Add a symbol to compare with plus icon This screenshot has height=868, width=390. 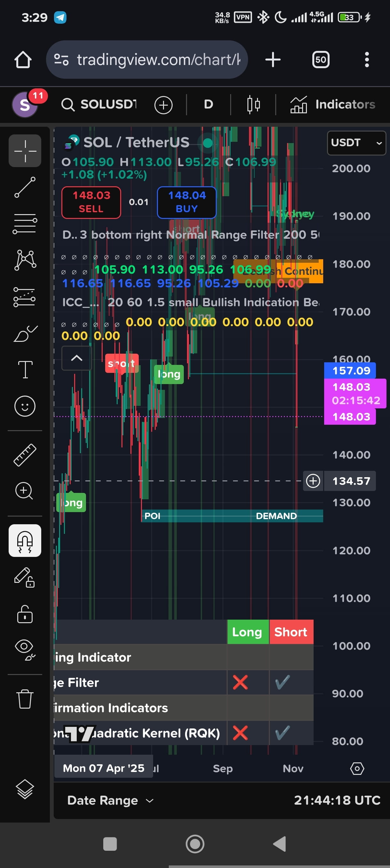pyautogui.click(x=164, y=105)
